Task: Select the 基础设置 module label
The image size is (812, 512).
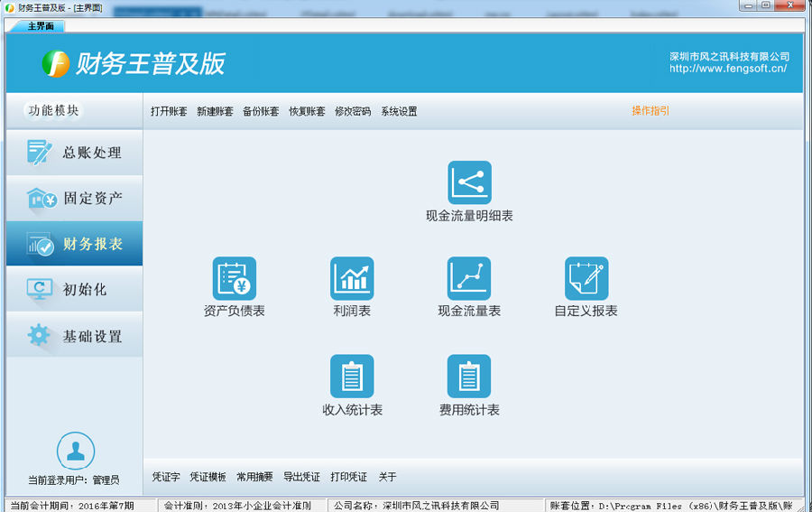Action: coord(92,336)
